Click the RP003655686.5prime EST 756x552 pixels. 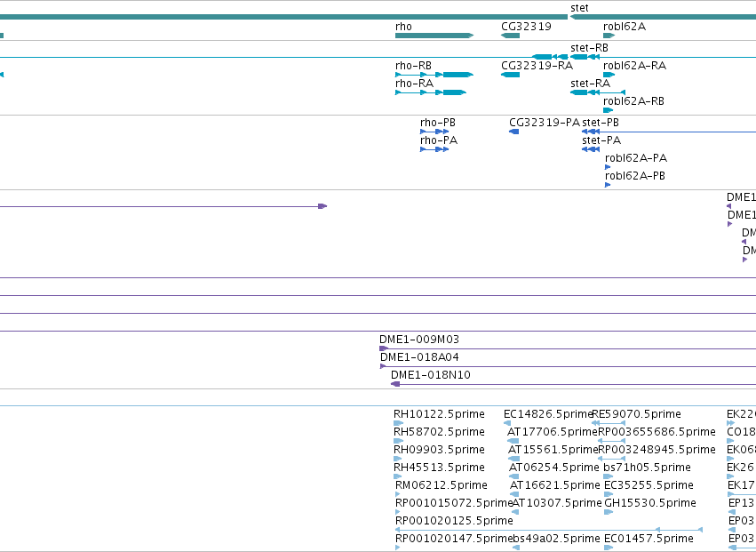pyautogui.click(x=611, y=441)
